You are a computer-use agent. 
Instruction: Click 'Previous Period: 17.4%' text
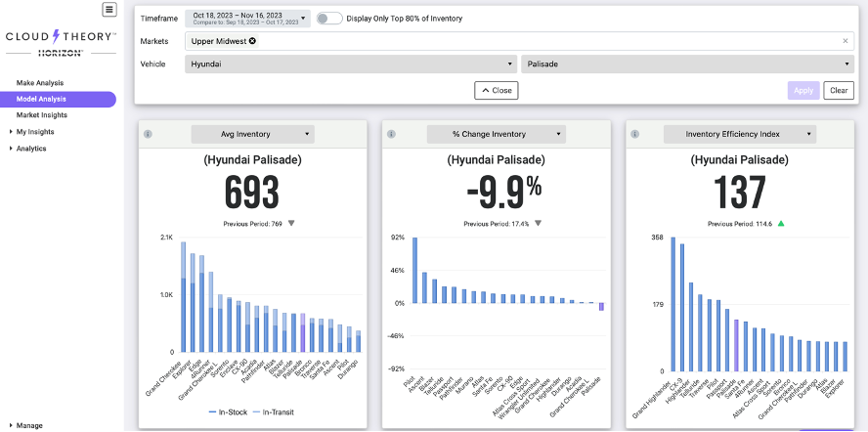click(x=497, y=224)
